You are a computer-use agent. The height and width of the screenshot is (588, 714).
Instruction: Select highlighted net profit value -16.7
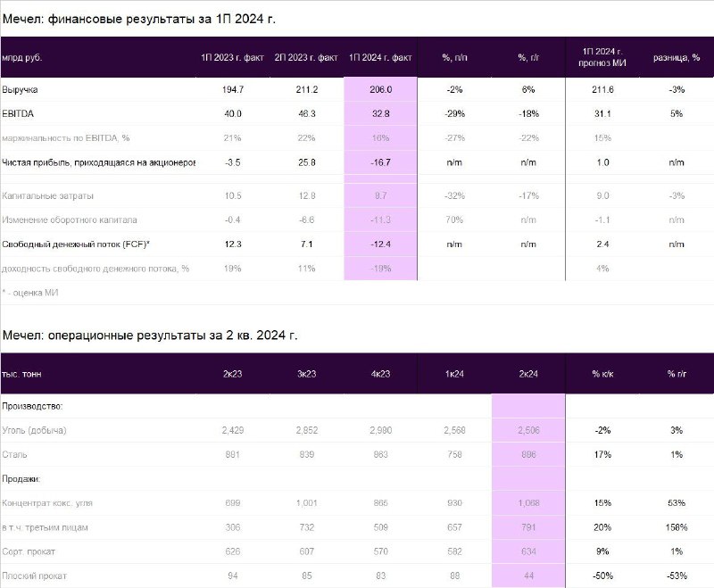point(381,162)
